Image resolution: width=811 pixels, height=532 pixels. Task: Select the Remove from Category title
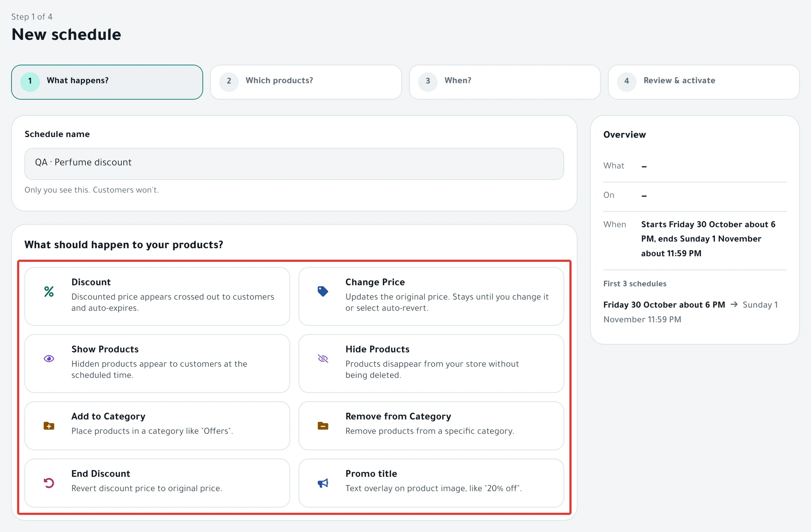pos(398,416)
